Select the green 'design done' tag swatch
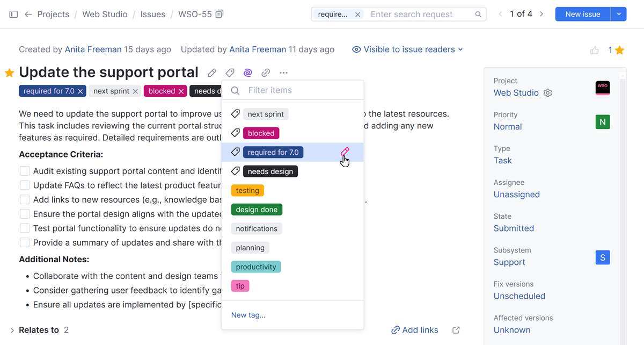 (257, 209)
